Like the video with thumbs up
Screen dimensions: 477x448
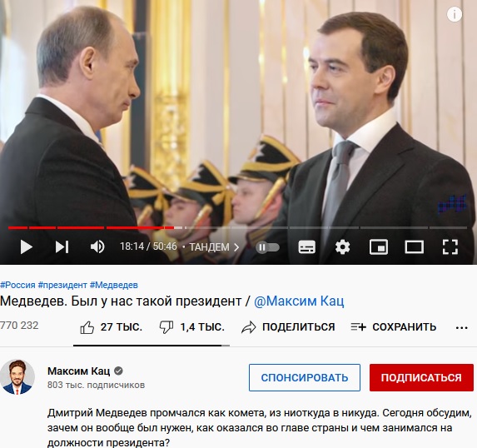tap(111, 327)
